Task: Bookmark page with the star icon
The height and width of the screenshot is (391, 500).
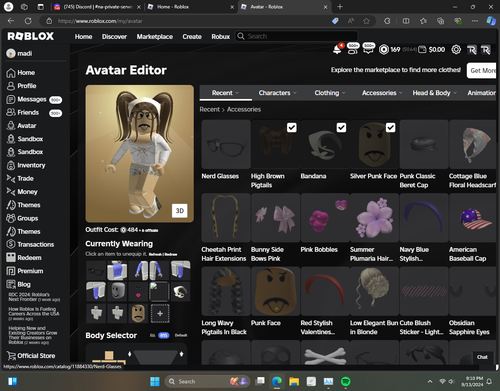Action: click(x=366, y=21)
